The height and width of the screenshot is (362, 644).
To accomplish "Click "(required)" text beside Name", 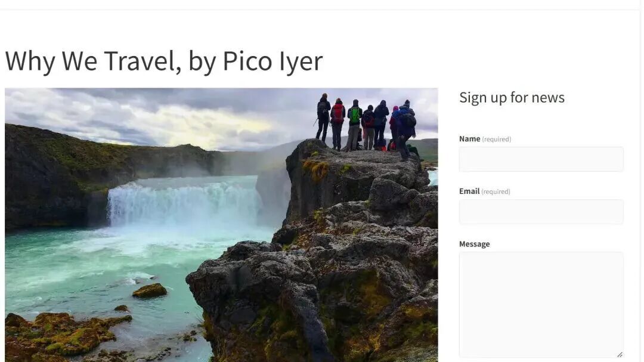I will (x=497, y=140).
